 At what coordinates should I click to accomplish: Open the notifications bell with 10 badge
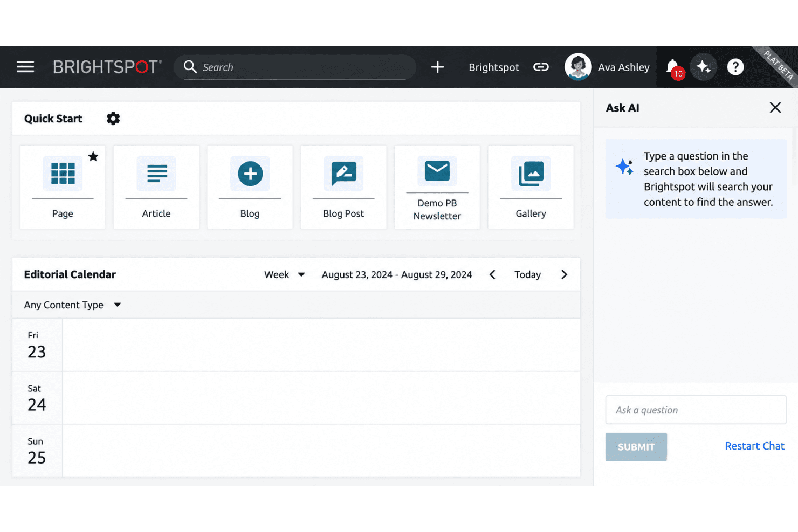click(x=674, y=68)
